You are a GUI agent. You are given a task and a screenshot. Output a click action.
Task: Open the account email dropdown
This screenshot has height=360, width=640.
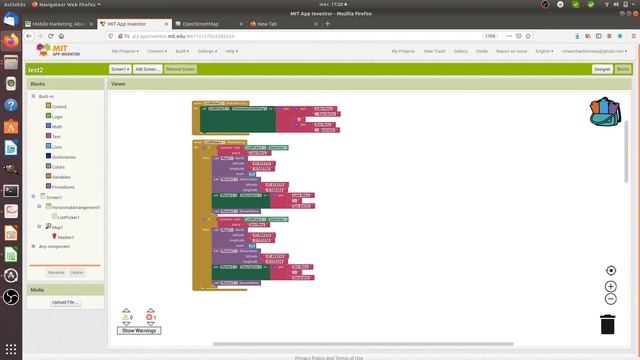[594, 51]
